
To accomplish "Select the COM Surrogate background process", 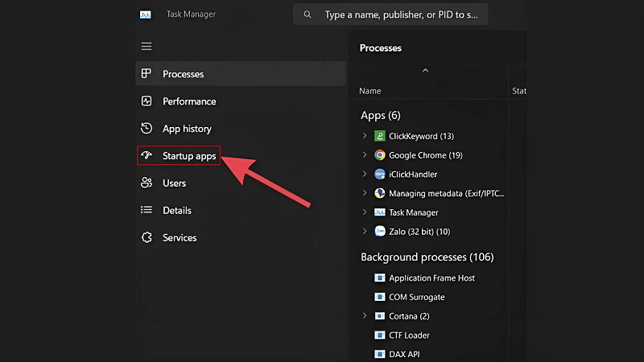I will pyautogui.click(x=416, y=297).
